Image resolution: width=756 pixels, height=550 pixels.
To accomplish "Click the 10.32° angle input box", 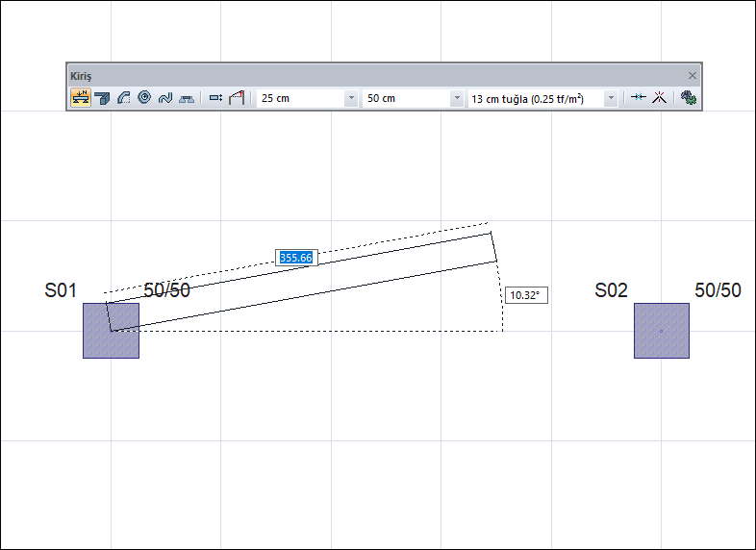I will point(526,295).
